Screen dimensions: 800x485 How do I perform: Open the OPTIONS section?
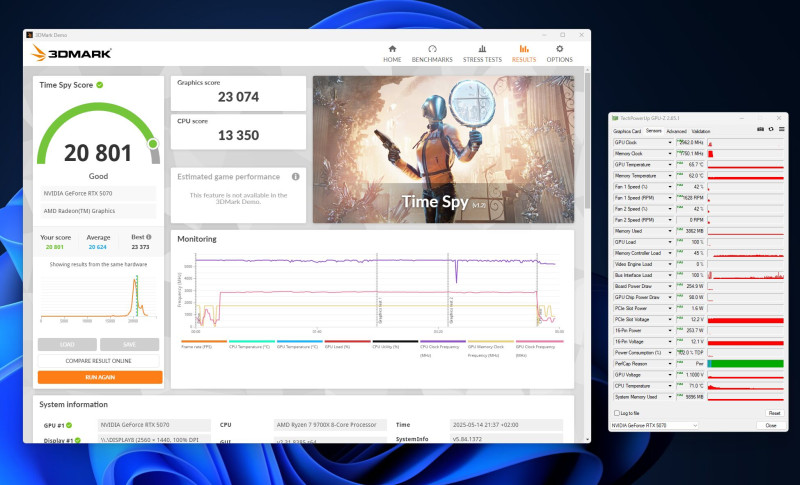coord(559,53)
